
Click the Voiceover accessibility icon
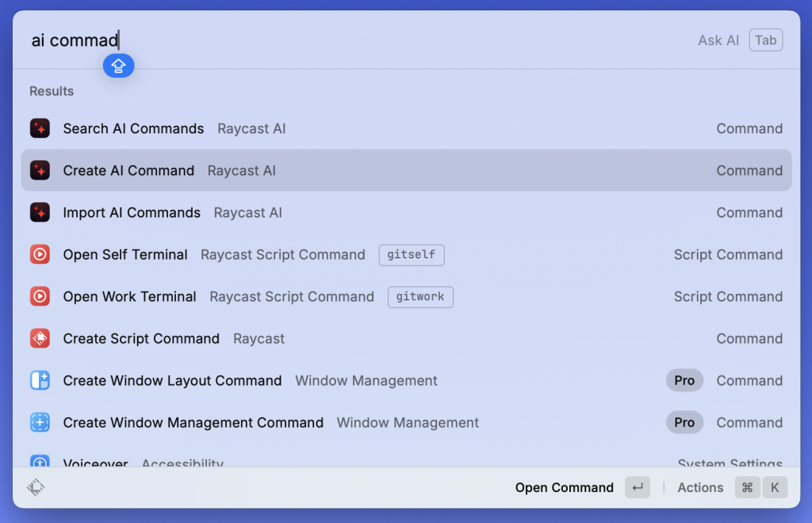[x=40, y=461]
